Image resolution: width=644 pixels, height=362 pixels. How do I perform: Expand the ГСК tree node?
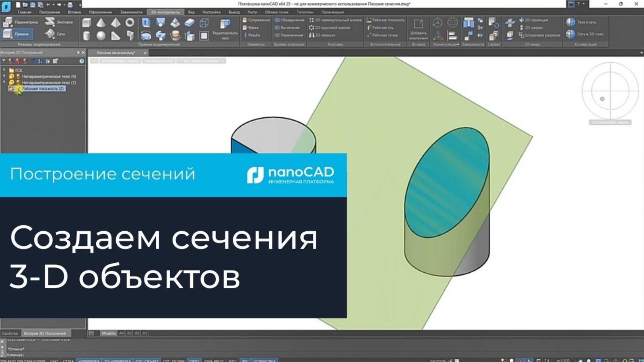[5, 70]
